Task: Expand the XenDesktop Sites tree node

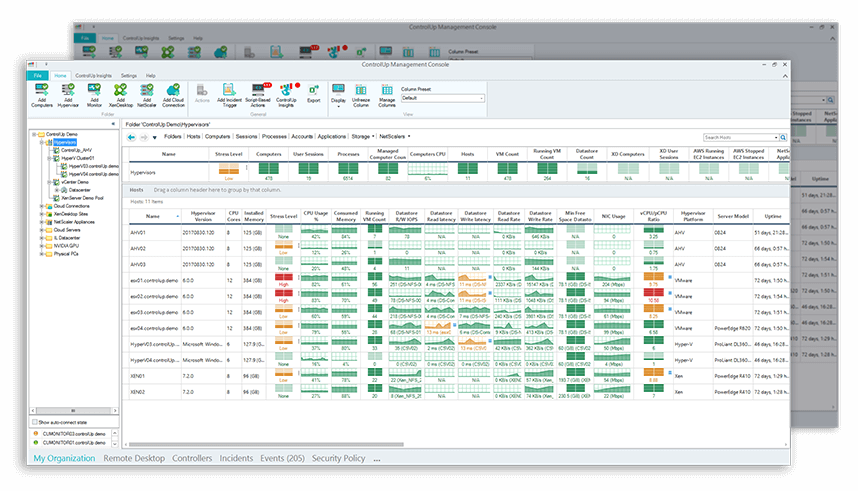Action: coord(42,214)
